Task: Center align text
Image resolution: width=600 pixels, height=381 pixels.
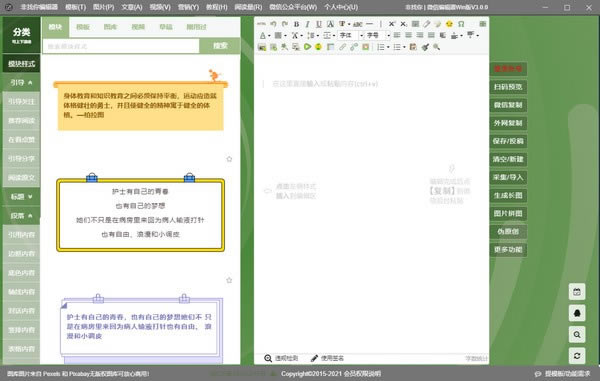Action: pos(409,35)
